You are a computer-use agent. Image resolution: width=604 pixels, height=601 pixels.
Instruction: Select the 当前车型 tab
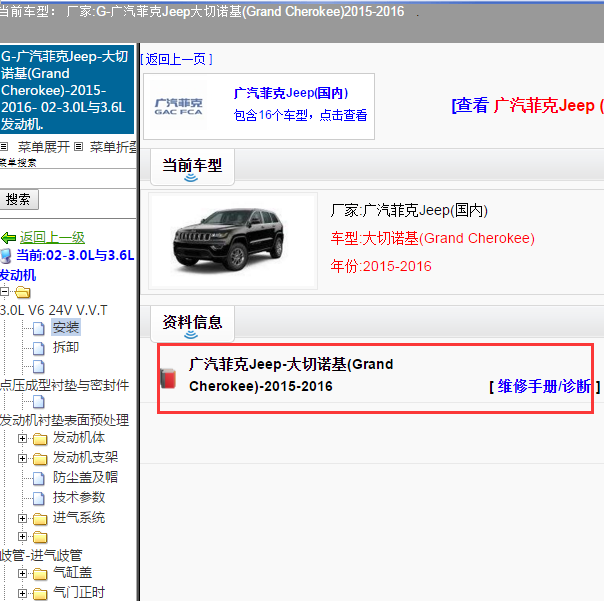point(192,167)
